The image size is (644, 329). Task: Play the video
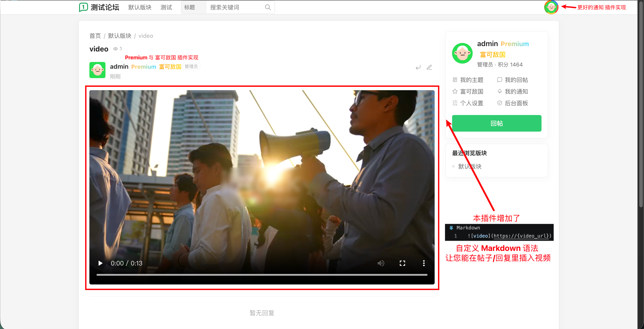pos(100,263)
